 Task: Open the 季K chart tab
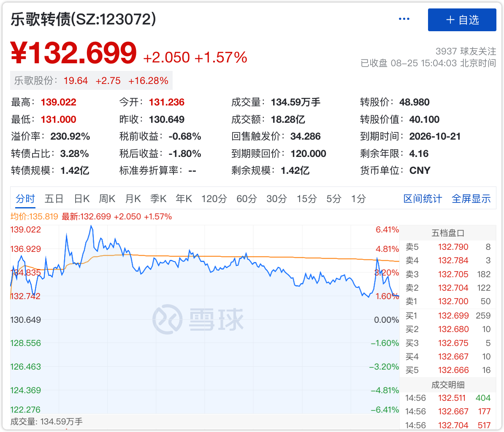click(158, 199)
